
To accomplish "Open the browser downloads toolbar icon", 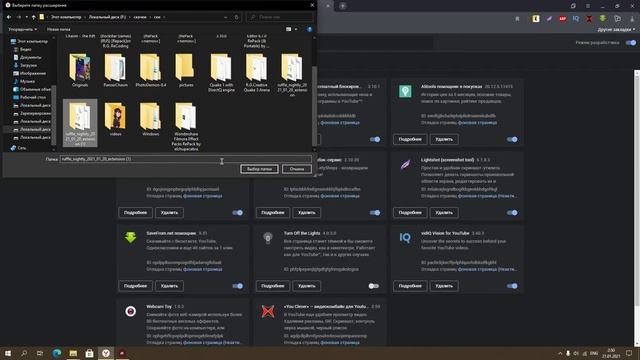I will tap(632, 18).
